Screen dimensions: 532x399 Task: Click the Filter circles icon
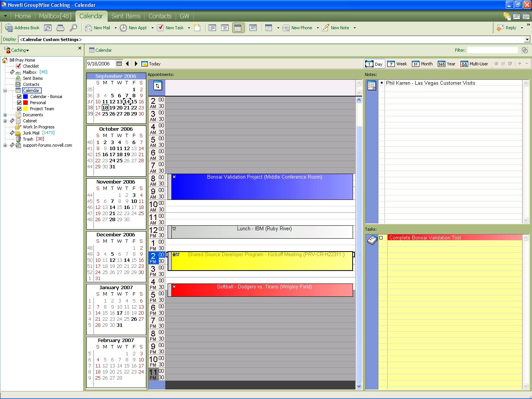click(x=525, y=50)
